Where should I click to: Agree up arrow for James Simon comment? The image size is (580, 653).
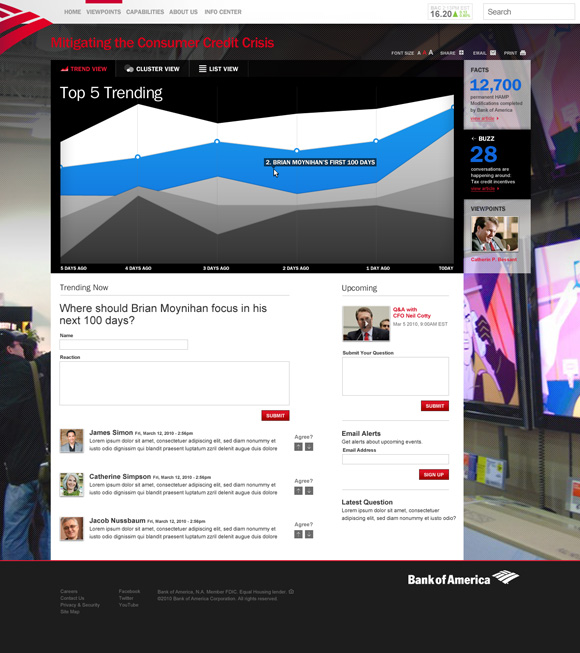298,447
